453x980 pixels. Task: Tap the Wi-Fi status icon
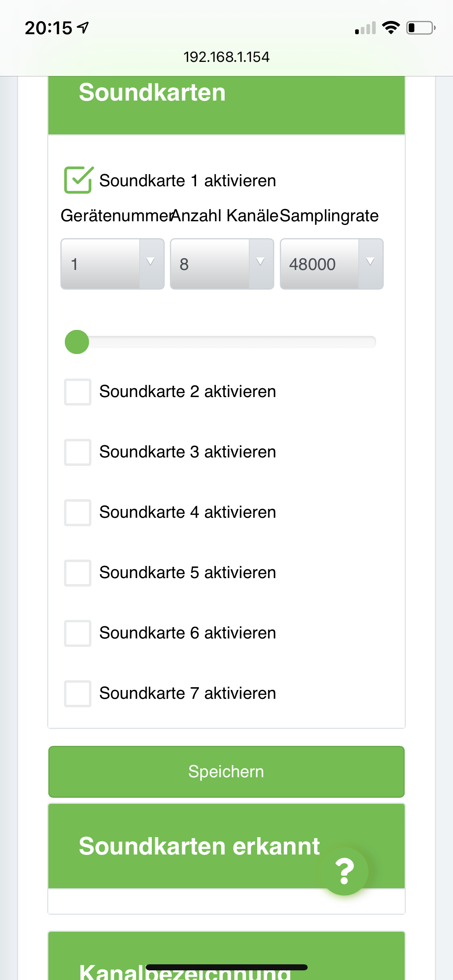[390, 27]
